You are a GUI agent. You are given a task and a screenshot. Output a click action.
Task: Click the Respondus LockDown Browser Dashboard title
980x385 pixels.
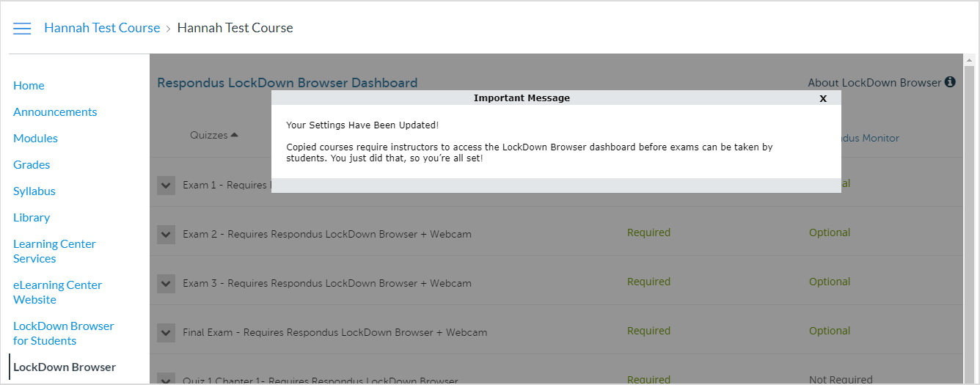(x=288, y=83)
